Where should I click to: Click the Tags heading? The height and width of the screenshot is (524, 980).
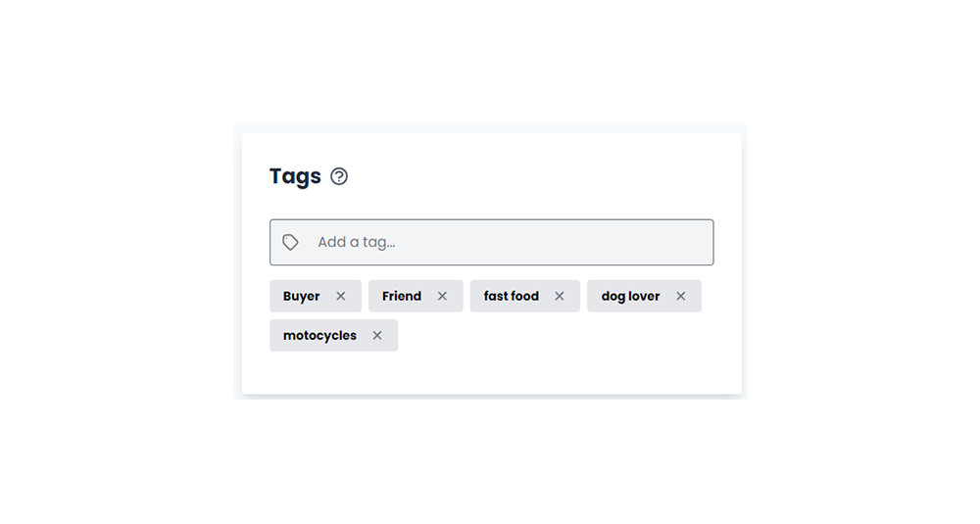pyautogui.click(x=295, y=176)
